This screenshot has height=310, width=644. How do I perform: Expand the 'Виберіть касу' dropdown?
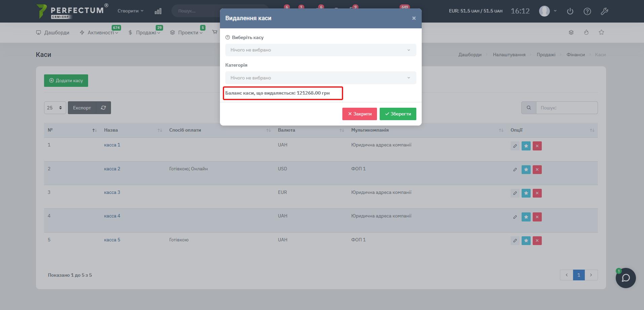[x=320, y=50]
